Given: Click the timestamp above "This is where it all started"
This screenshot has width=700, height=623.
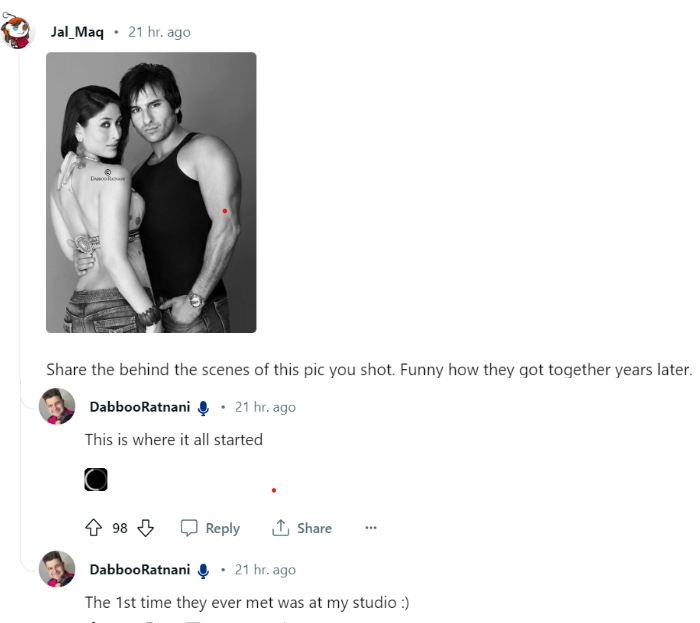Looking at the screenshot, I should (x=265, y=407).
